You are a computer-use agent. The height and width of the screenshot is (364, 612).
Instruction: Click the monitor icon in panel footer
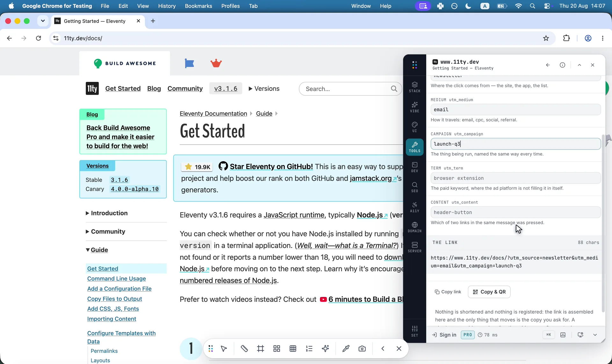coord(580,335)
